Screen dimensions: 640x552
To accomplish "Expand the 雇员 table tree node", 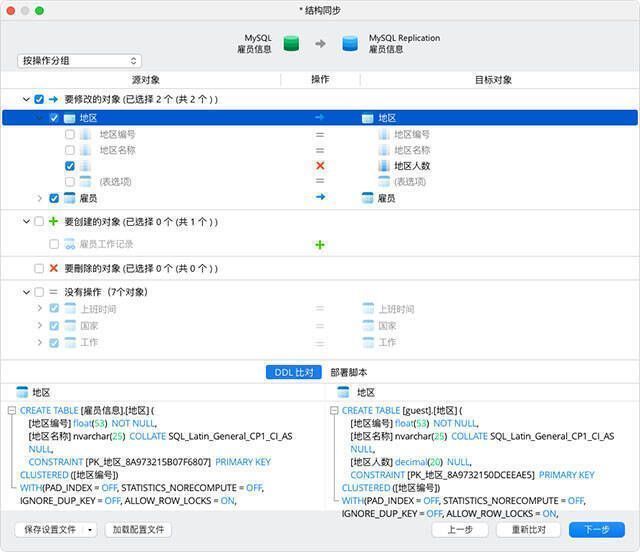I will pyautogui.click(x=40, y=198).
